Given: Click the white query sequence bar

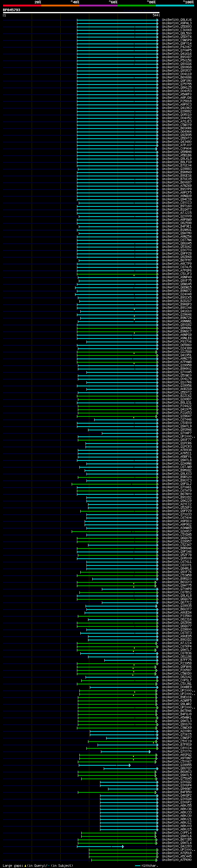Looking at the screenshot, I should 81,12.
